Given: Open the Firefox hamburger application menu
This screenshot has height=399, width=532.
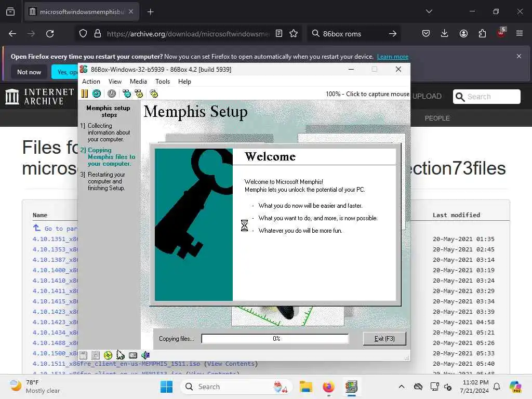Looking at the screenshot, I should 520,33.
